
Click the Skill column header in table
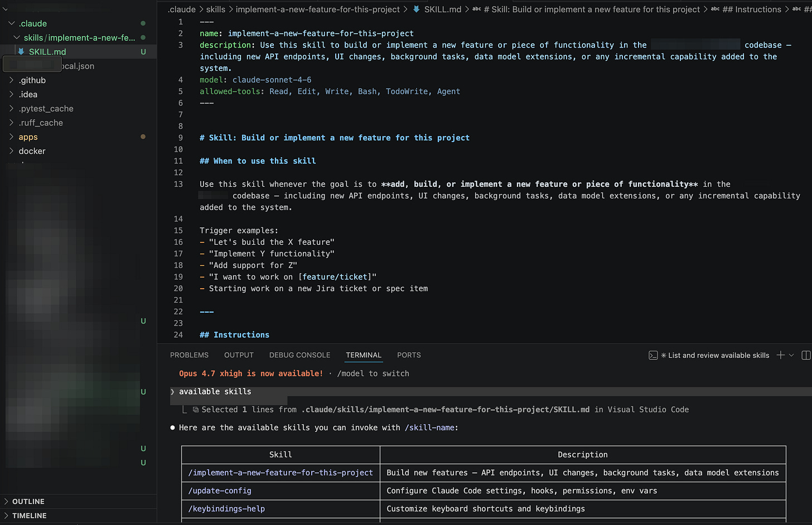pyautogui.click(x=281, y=455)
